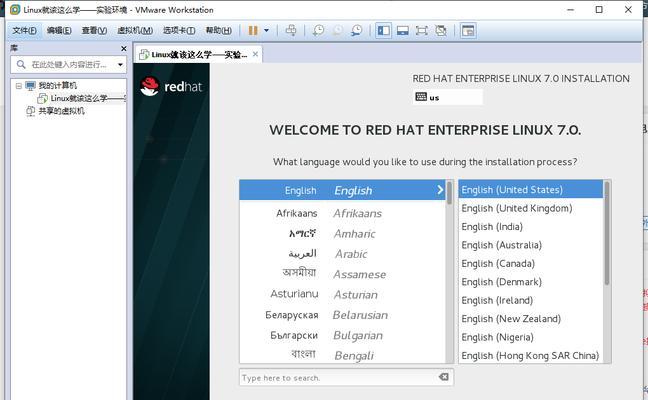This screenshot has height=400, width=648.
Task: Select Amharic in the language list
Action: [x=342, y=234]
